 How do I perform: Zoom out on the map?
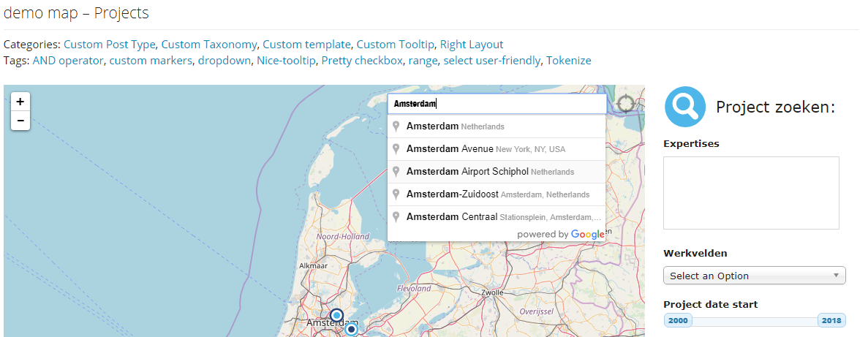click(20, 121)
